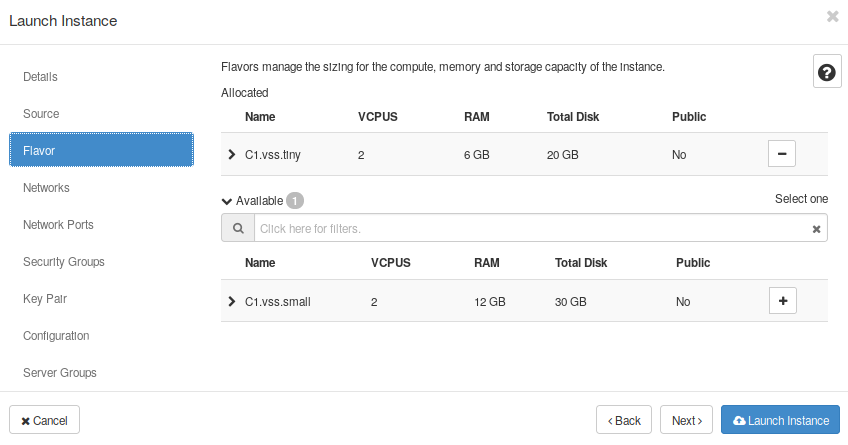Click the Launch Instance button
This screenshot has width=848, height=445.
coord(780,420)
